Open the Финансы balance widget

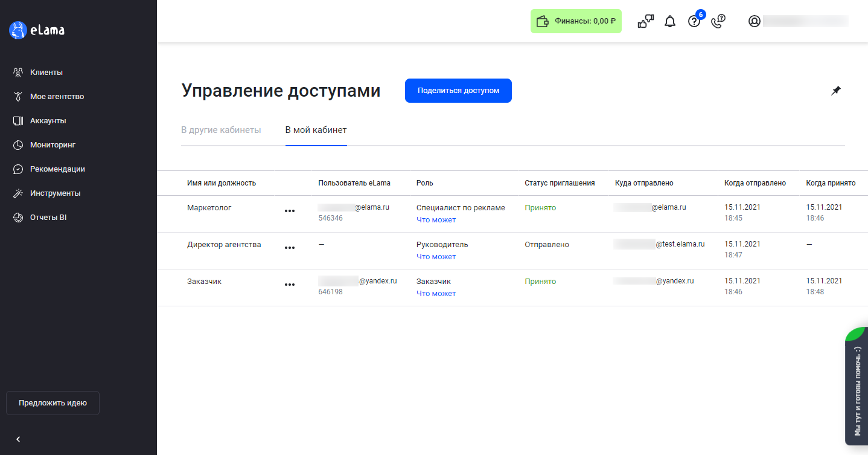click(576, 21)
